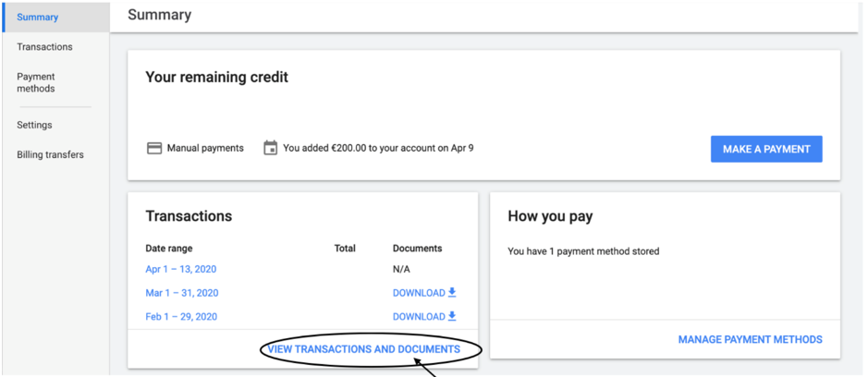Viewport: 868px width, 377px height.
Task: Download the Mar 1 – 31 document
Action: point(424,293)
